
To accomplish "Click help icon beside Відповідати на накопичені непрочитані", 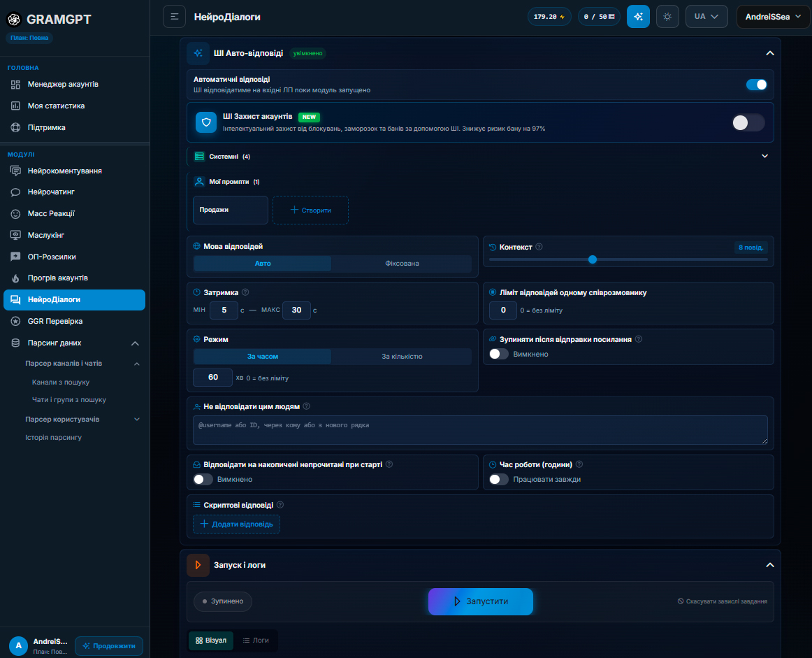I will pos(389,464).
